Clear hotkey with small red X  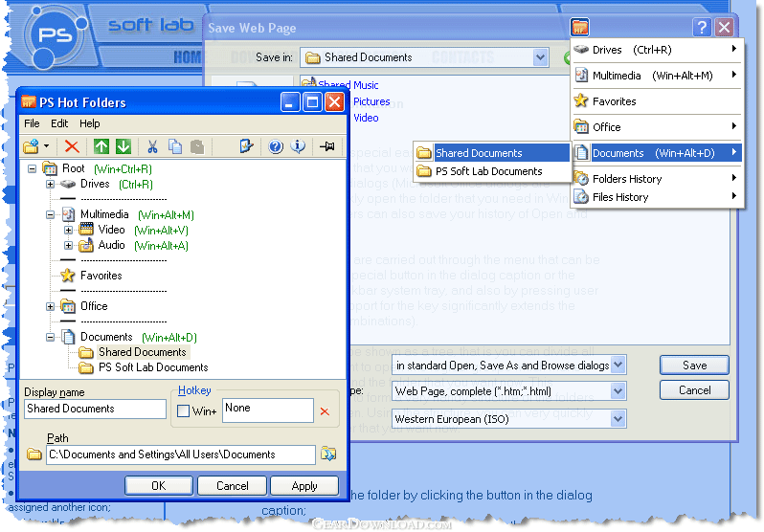coord(325,411)
